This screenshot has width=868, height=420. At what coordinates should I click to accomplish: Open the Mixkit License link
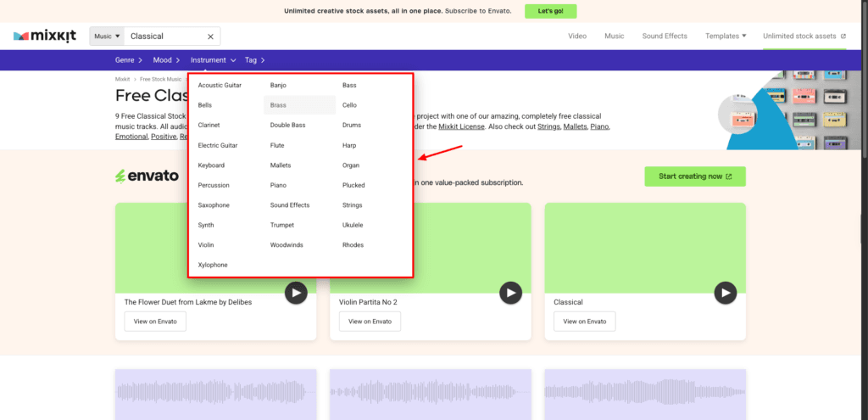tap(461, 127)
